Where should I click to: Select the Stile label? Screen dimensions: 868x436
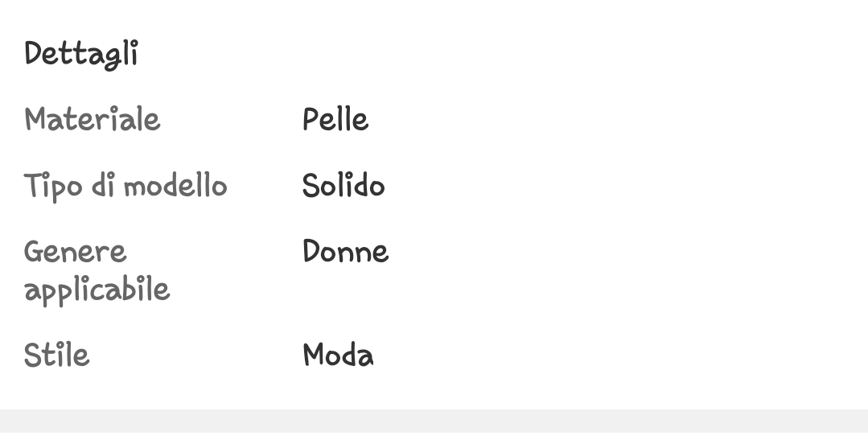pos(56,355)
